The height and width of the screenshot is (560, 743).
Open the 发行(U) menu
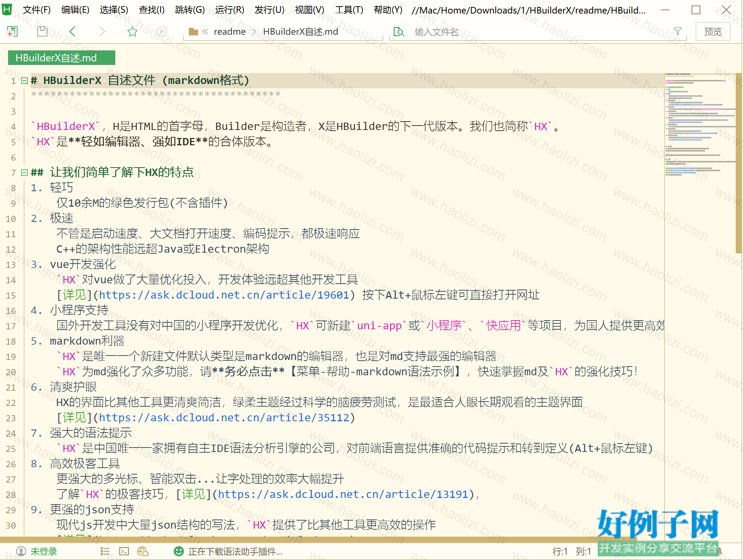coord(269,10)
